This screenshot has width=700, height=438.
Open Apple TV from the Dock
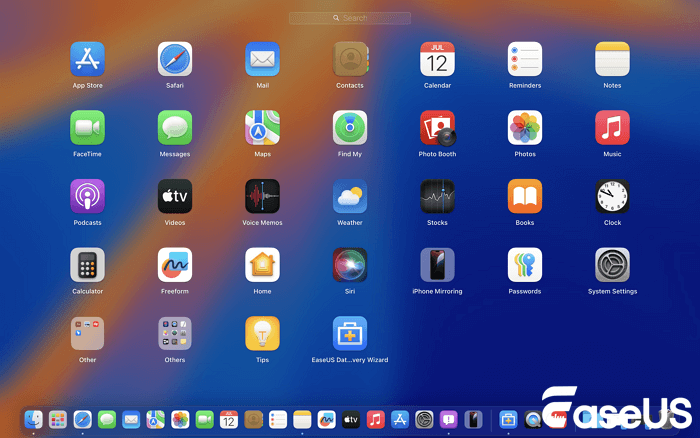point(351,420)
